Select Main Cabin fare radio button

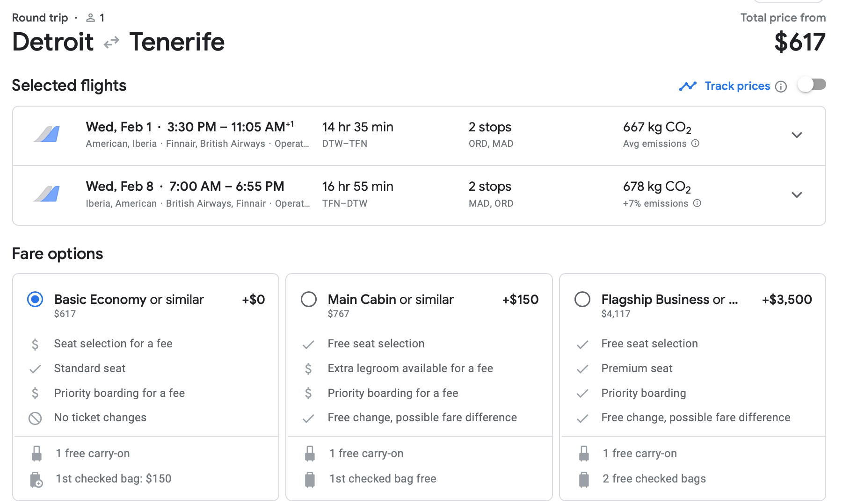tap(309, 299)
